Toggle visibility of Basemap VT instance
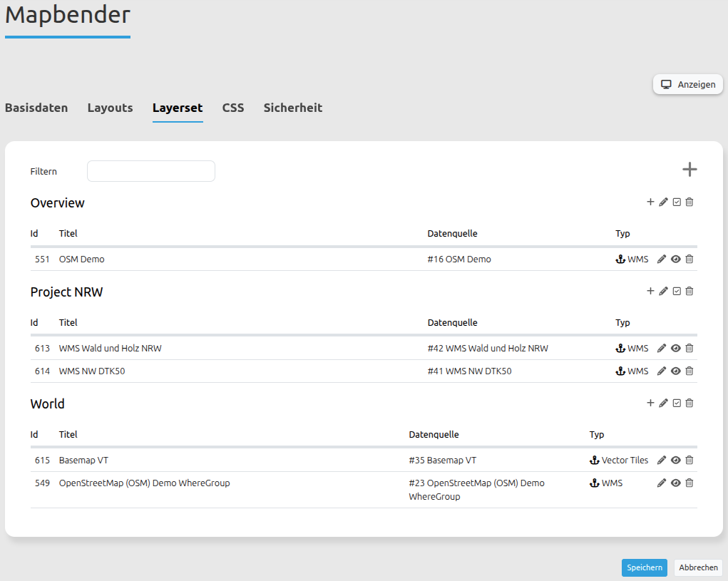 pos(675,461)
